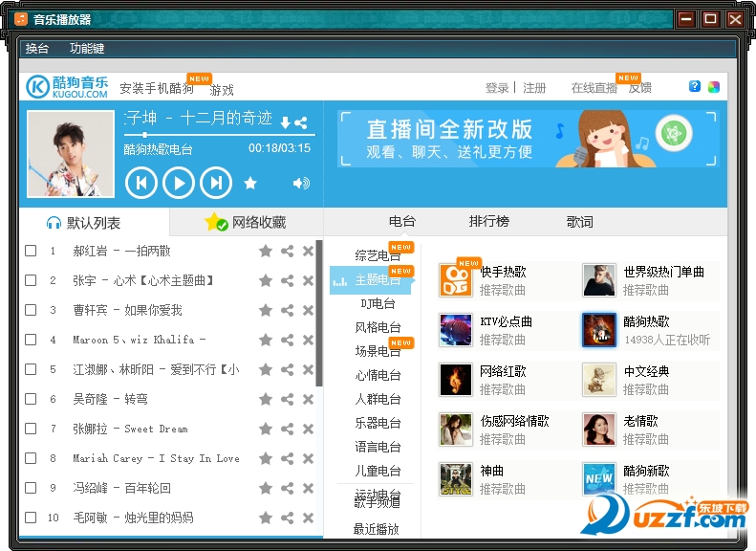The image size is (756, 551).
Task: Open the blue help question icon
Action: pyautogui.click(x=695, y=86)
